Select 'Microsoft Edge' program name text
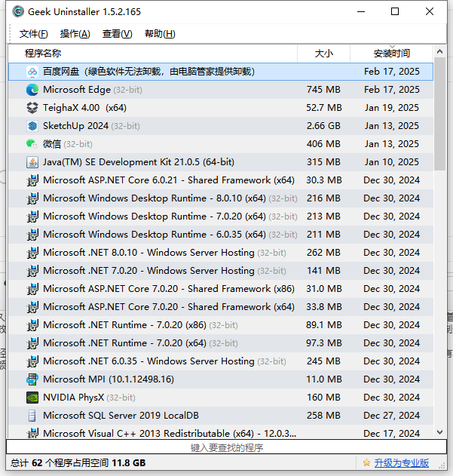Viewport: 453px width, 476px height. point(77,90)
